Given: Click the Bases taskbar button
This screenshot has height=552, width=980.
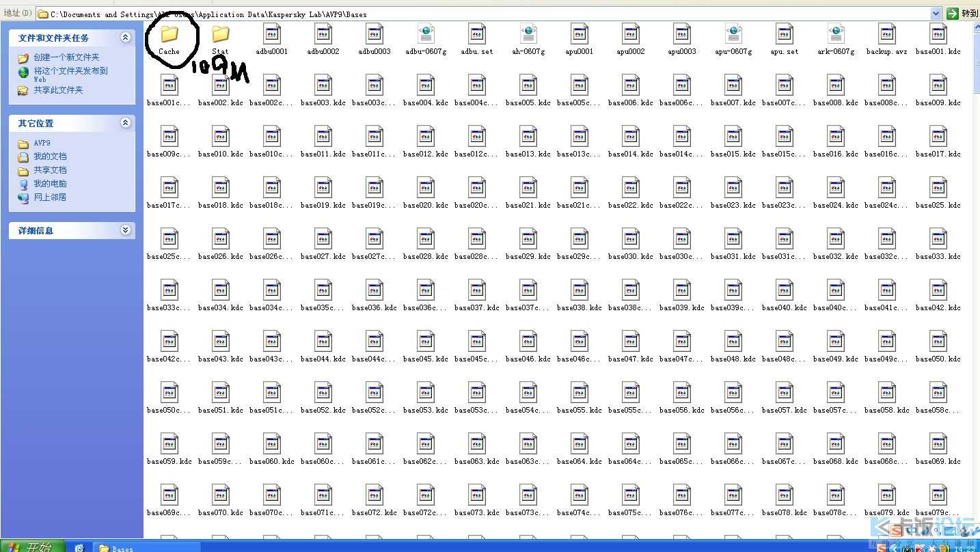Looking at the screenshot, I should coord(147,547).
